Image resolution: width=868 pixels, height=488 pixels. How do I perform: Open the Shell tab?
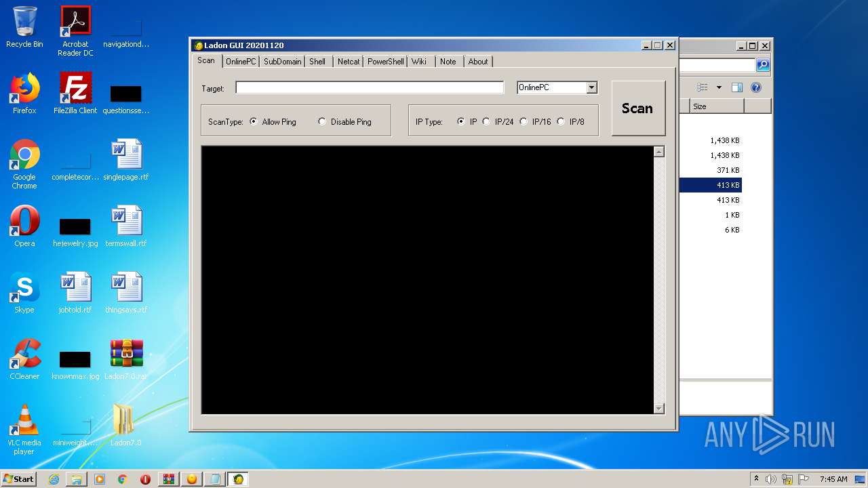[317, 61]
